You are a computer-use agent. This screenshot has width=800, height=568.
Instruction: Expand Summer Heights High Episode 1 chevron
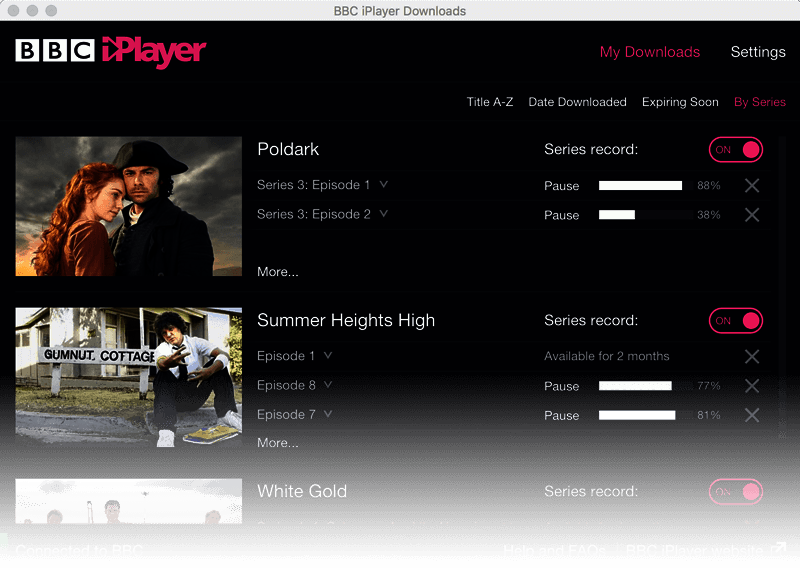[x=328, y=355]
